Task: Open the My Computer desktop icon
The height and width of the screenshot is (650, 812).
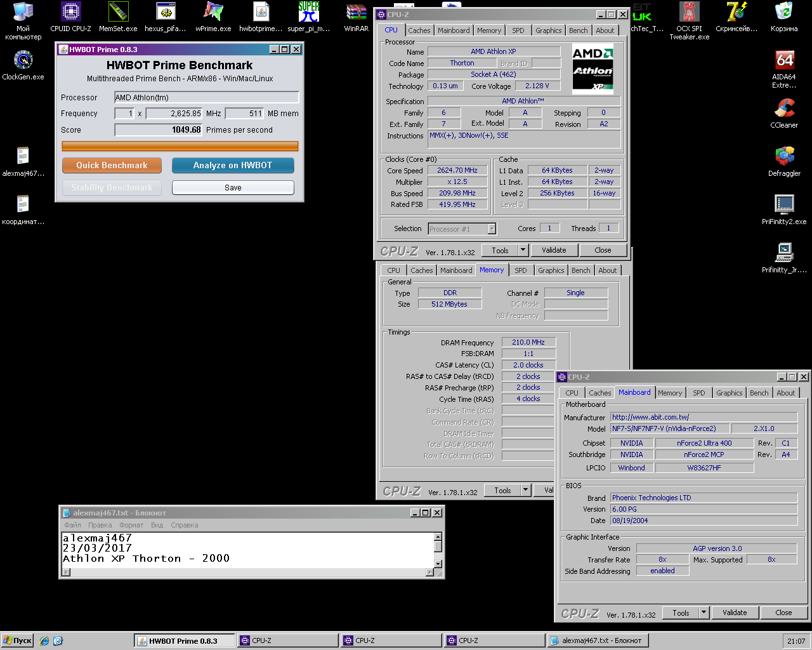Action: (x=23, y=20)
